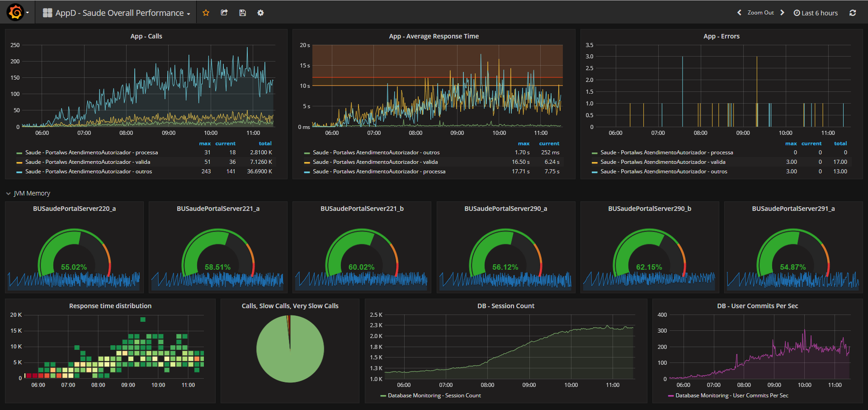Open the Last 6 hours time picker
The height and width of the screenshot is (410, 868).
816,13
